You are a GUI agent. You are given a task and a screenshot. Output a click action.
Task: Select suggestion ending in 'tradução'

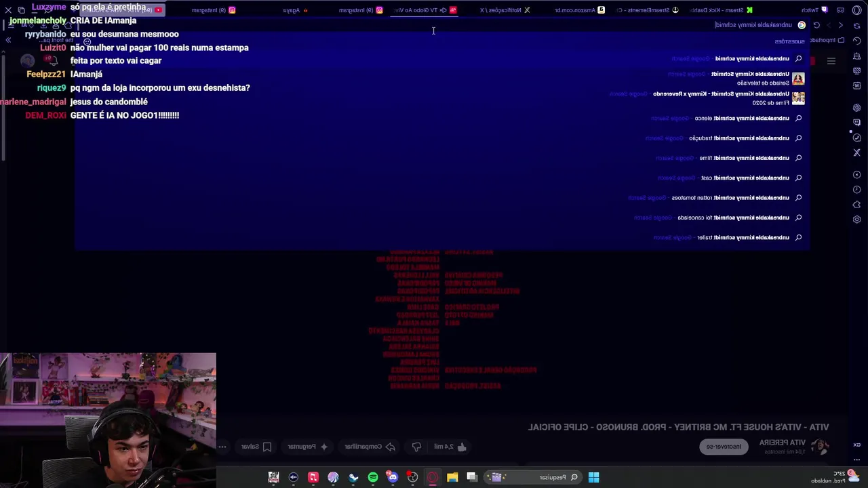pos(442,138)
